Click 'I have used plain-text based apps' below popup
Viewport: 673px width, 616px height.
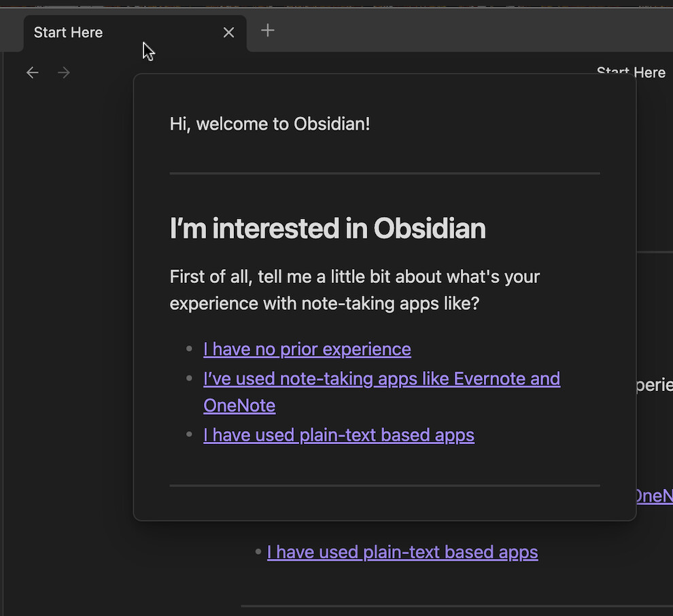click(402, 553)
